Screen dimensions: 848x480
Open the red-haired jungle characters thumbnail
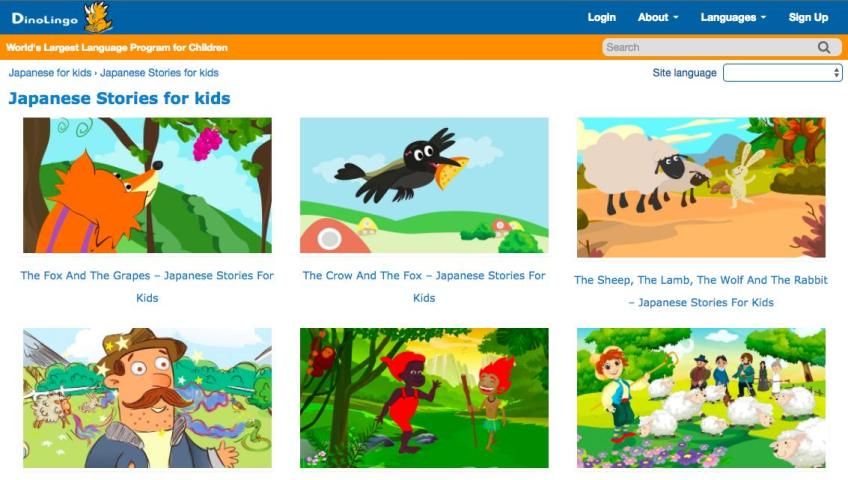pyautogui.click(x=424, y=398)
